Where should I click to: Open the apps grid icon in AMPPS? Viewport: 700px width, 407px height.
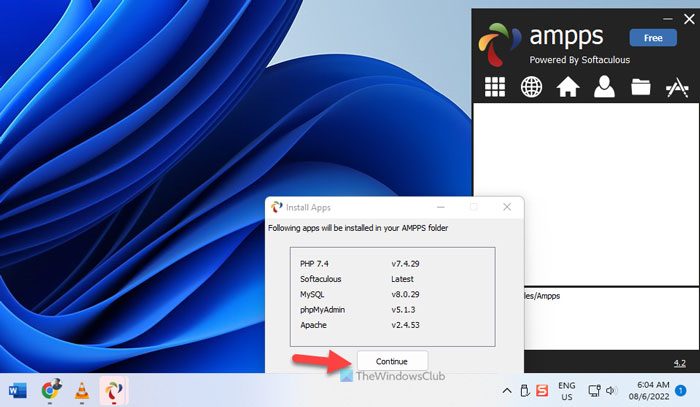click(x=495, y=87)
